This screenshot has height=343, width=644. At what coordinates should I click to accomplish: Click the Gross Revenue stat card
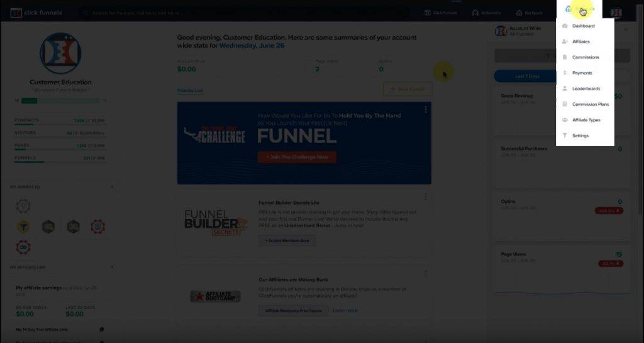coord(562,112)
